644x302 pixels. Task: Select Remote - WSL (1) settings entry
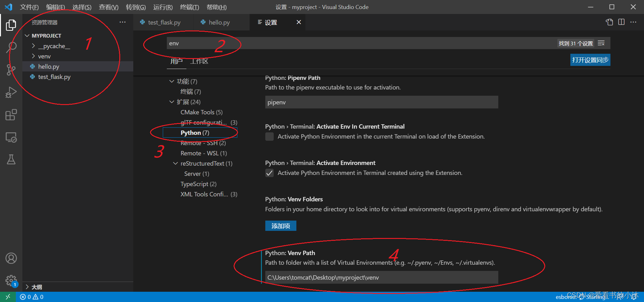pyautogui.click(x=204, y=153)
